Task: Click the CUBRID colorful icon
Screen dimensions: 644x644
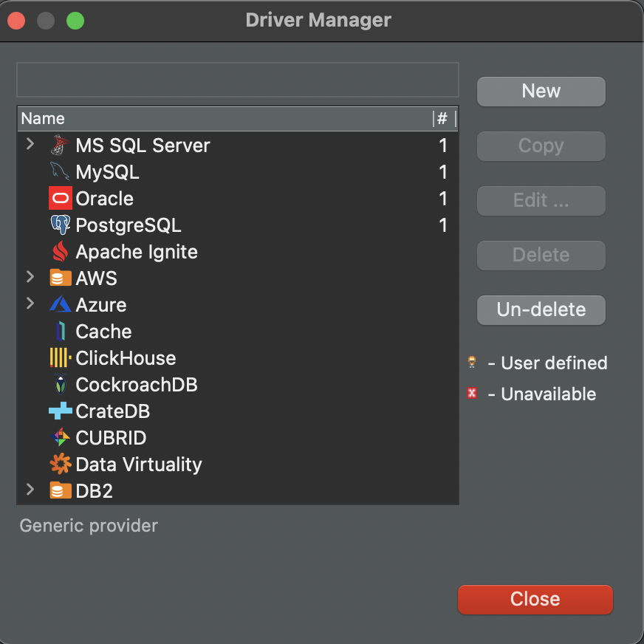Action: 60,438
